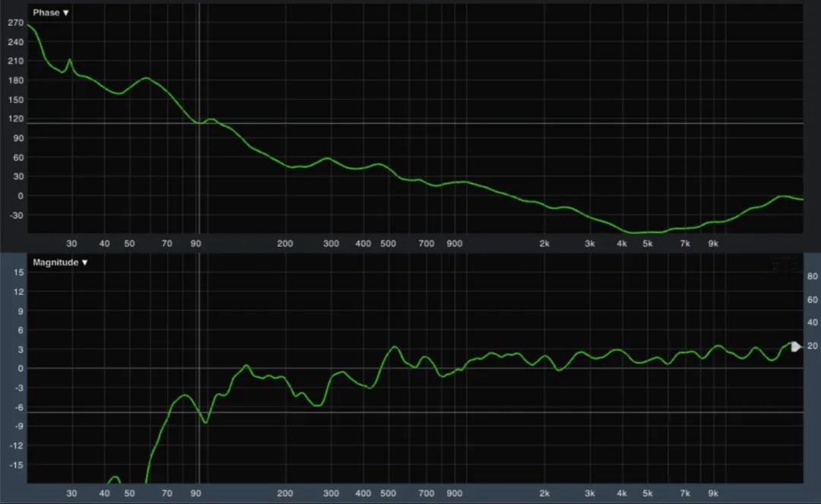This screenshot has width=821, height=504.
Task: Click the 270 degree label on the phase scale
Action: pos(15,23)
